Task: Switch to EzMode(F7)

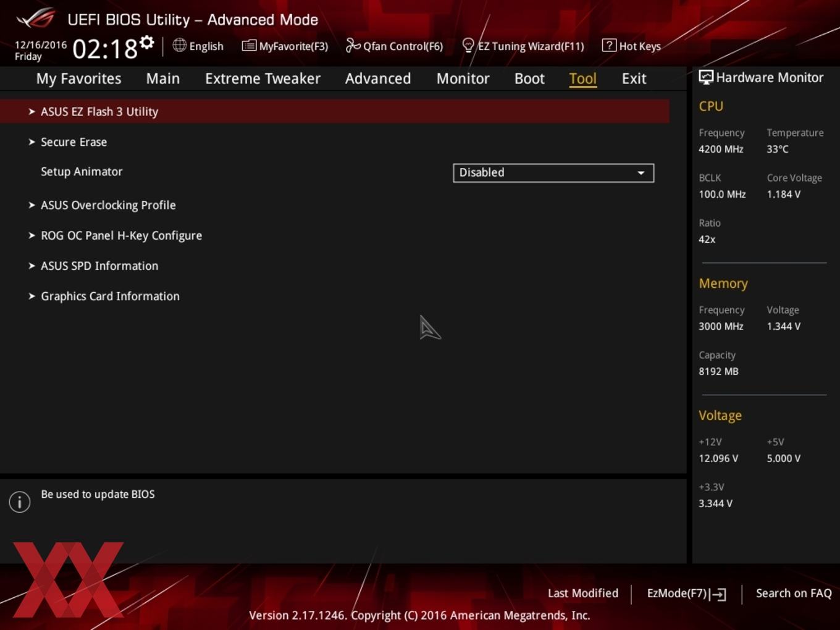Action: tap(676, 593)
